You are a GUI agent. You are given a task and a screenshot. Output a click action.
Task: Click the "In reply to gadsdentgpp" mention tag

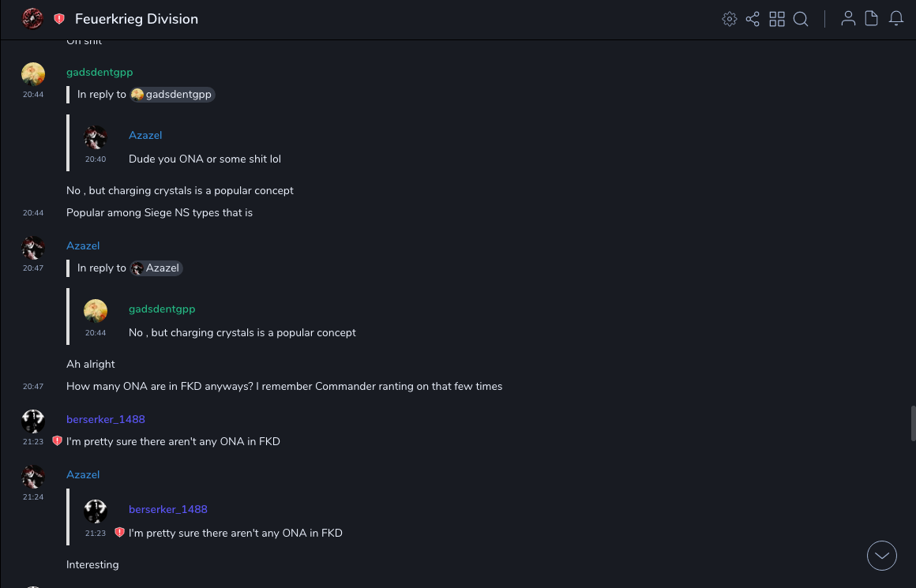(x=173, y=95)
